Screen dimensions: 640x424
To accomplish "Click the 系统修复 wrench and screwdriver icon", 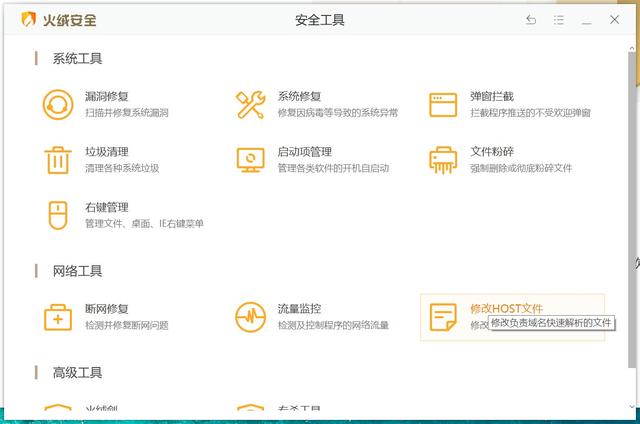I will click(250, 105).
